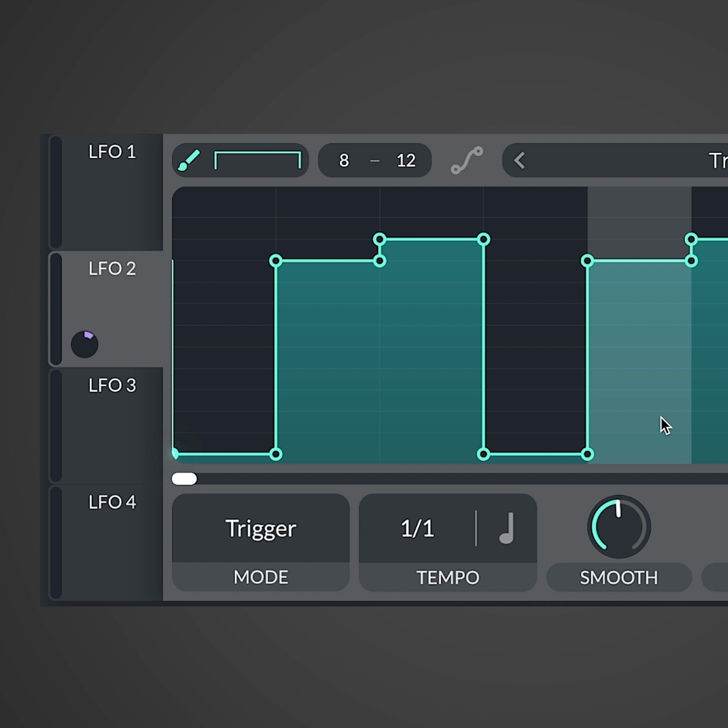Screen dimensions: 728x728
Task: Click the bottom node at the second grid line
Action: point(276,454)
